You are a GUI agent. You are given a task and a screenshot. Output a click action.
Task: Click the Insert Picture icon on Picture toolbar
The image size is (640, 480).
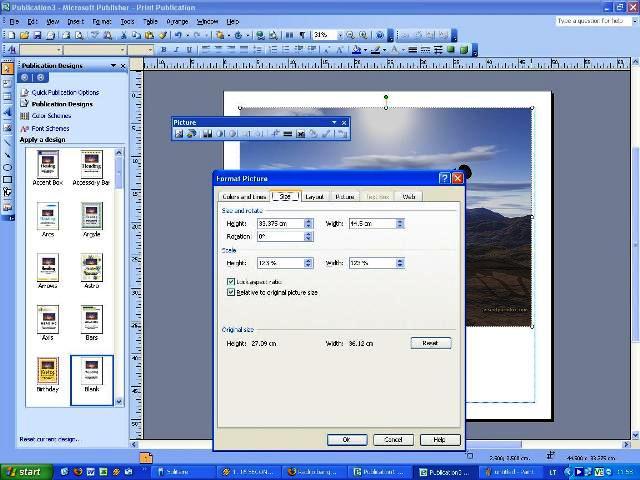pyautogui.click(x=180, y=134)
